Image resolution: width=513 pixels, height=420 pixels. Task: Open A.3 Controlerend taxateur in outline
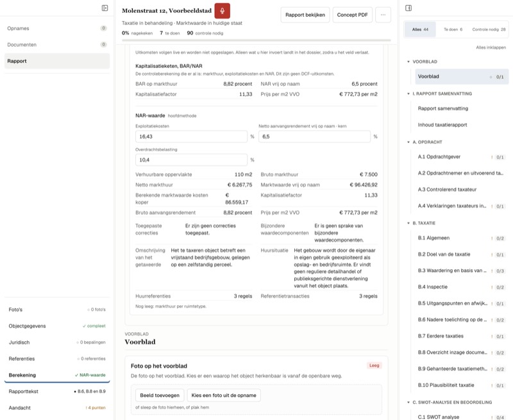pyautogui.click(x=462, y=189)
